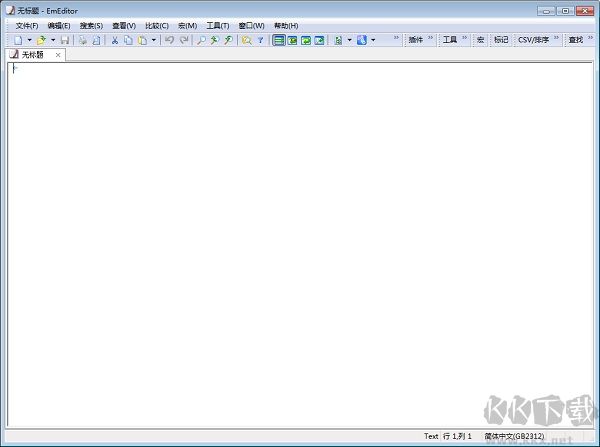Open the 查看(V) menu
Screen dimensions: 600x447
[124, 26]
